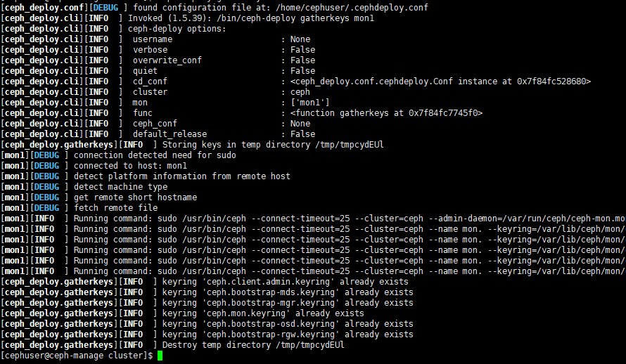Image resolution: width=626 pixels, height=364 pixels.
Task: Click 'fetch remote file' line
Action: tap(116, 208)
